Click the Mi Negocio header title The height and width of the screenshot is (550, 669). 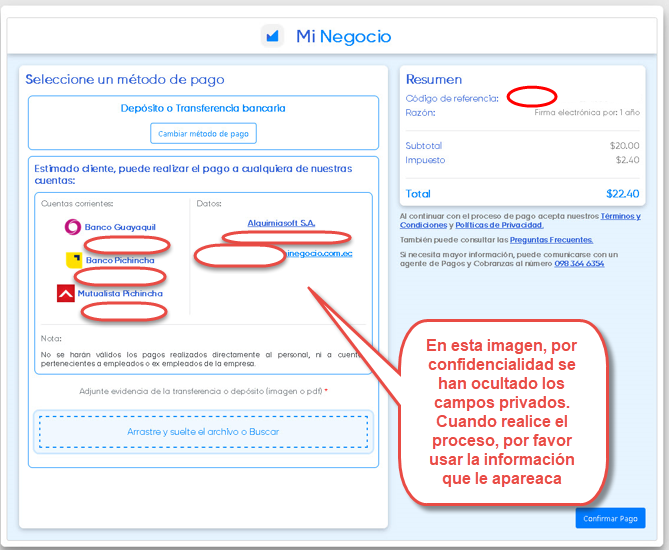point(343,37)
